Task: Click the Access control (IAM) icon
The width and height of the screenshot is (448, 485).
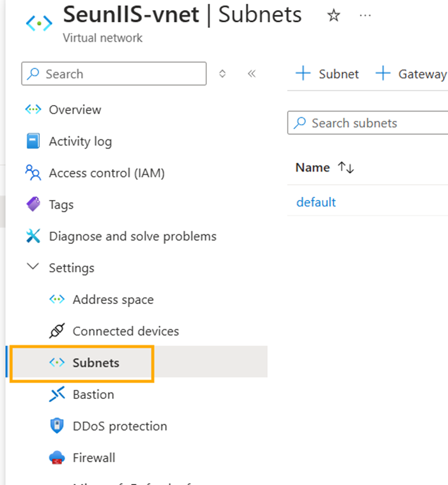Action: (x=33, y=173)
